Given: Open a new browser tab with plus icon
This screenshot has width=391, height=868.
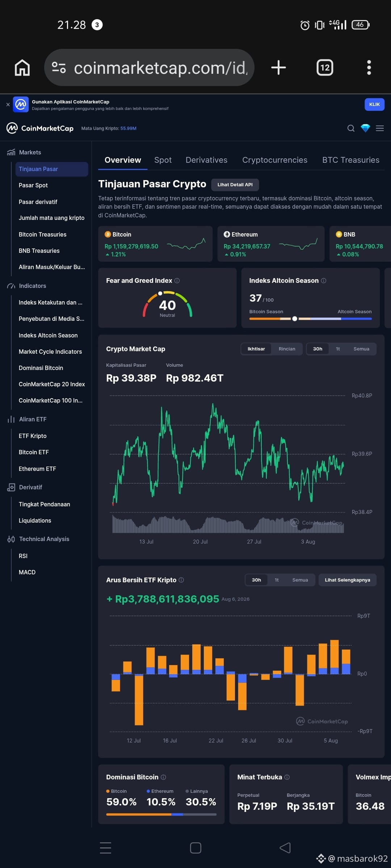Looking at the screenshot, I should pyautogui.click(x=278, y=68).
